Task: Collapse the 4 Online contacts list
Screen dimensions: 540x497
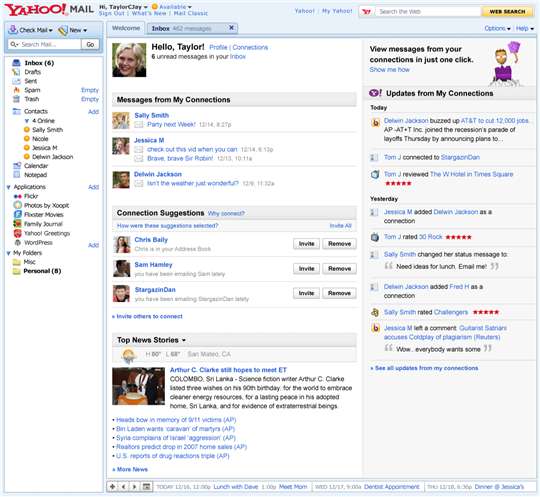Action: [27, 121]
